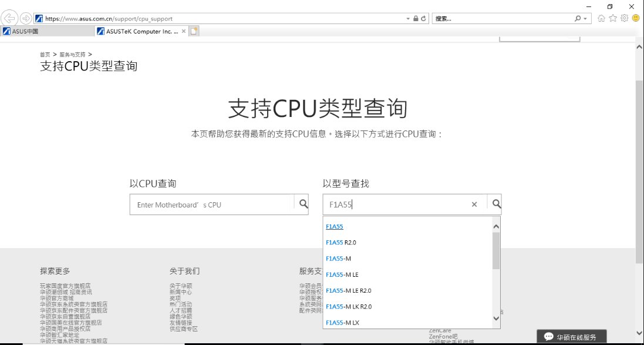Select F1A55-M LE from the suggestion list
The width and height of the screenshot is (644, 345).
pos(343,274)
